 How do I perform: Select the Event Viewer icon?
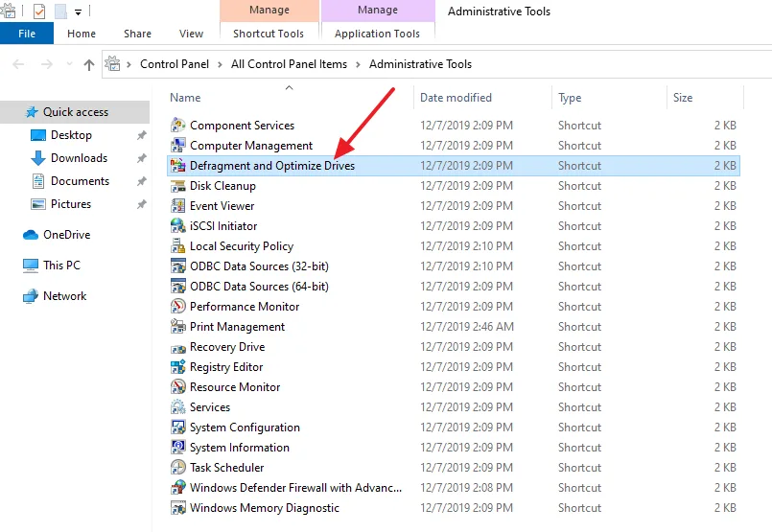177,206
